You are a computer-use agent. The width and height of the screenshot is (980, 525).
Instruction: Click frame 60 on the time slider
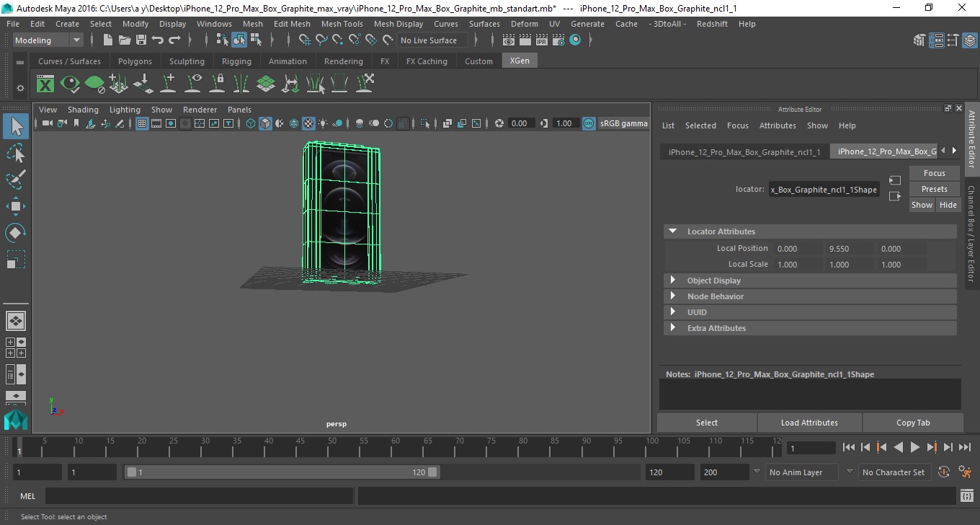pyautogui.click(x=396, y=449)
